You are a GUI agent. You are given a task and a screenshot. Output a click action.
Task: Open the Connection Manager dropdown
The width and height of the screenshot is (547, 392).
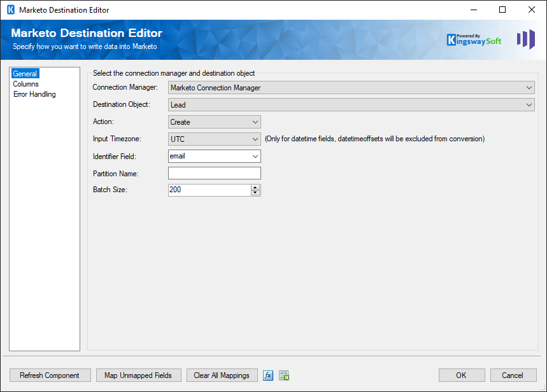[351, 88]
